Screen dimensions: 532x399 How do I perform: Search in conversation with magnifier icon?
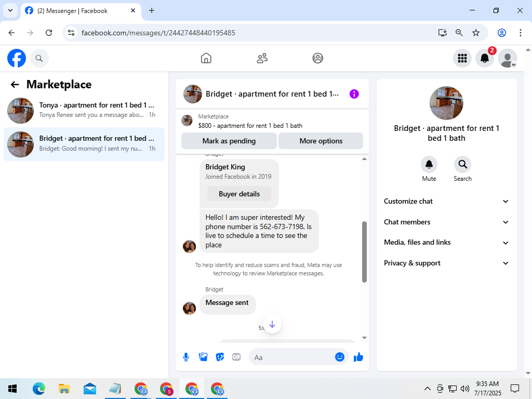click(x=462, y=165)
